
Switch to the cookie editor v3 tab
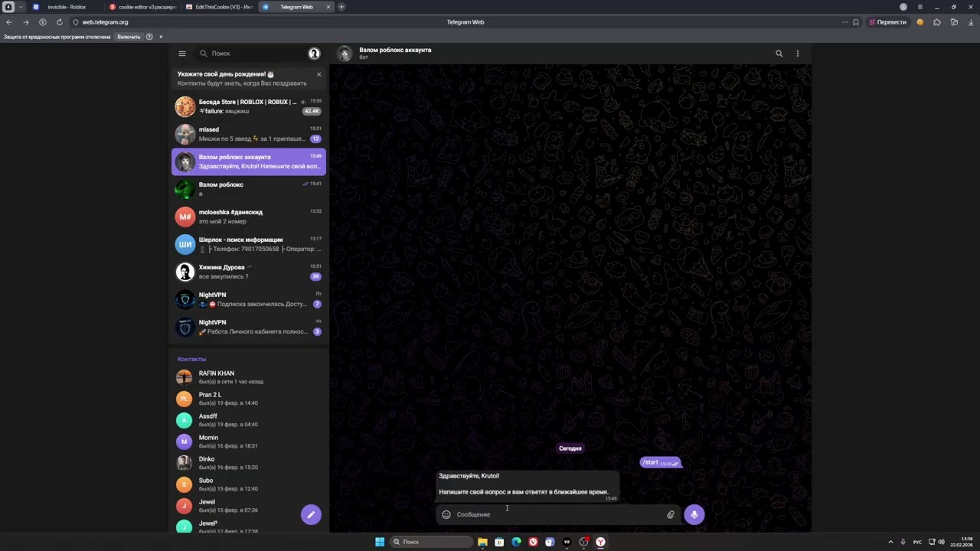[x=142, y=7]
